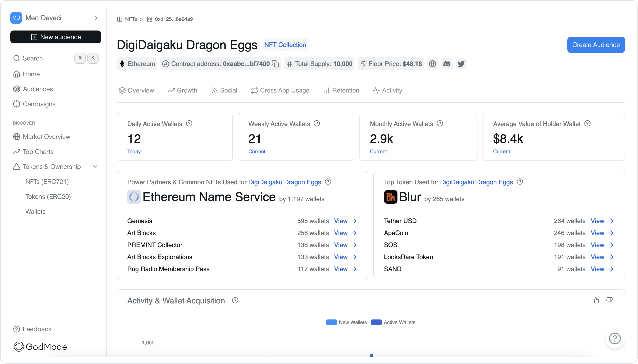Click the MD profile avatar
The height and width of the screenshot is (364, 638).
coord(16,18)
